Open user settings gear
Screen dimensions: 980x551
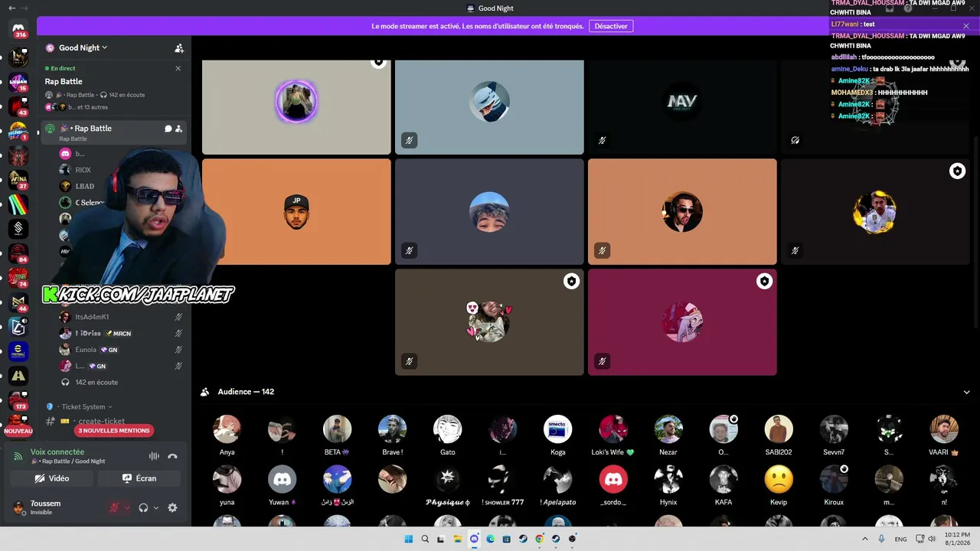(x=172, y=507)
